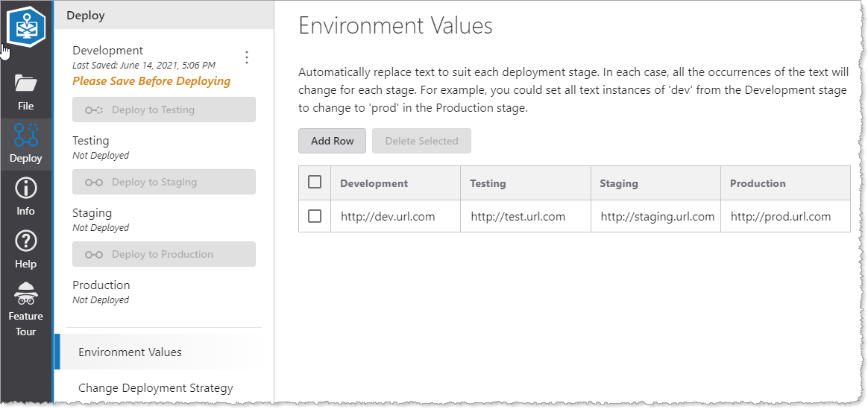Check the http://dev.url.com row checkbox

pos(315,216)
